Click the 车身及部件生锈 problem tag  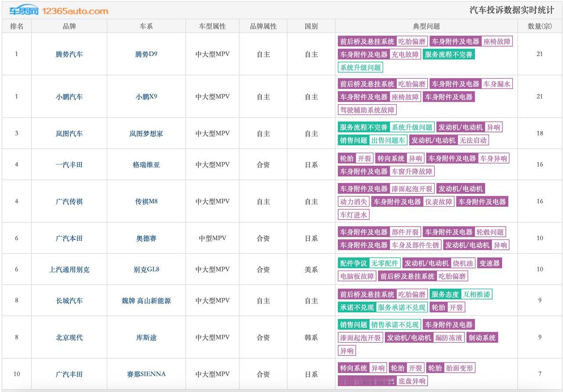(x=415, y=245)
